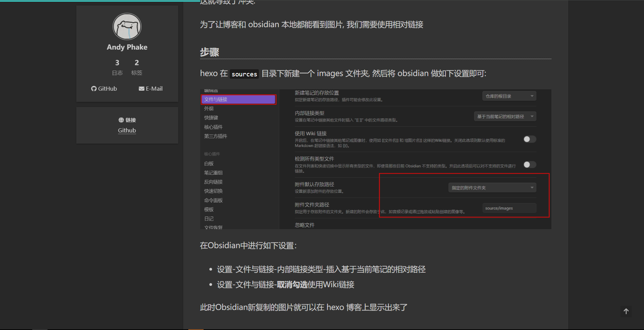Click the bold 取消勾选 text
This screenshot has height=330, width=644.
coord(292,285)
